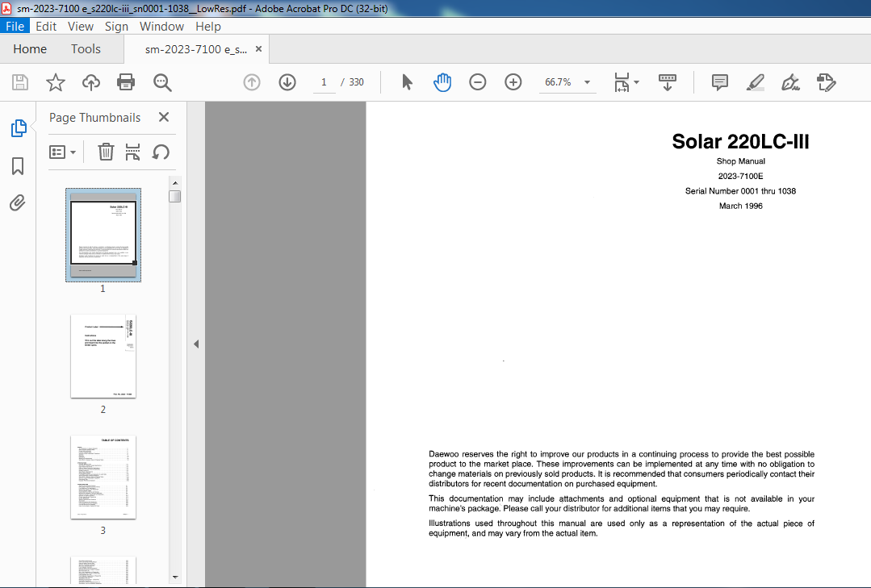Image resolution: width=871 pixels, height=588 pixels.
Task: Open the thumbnails panel options dropdown
Action: click(x=62, y=152)
